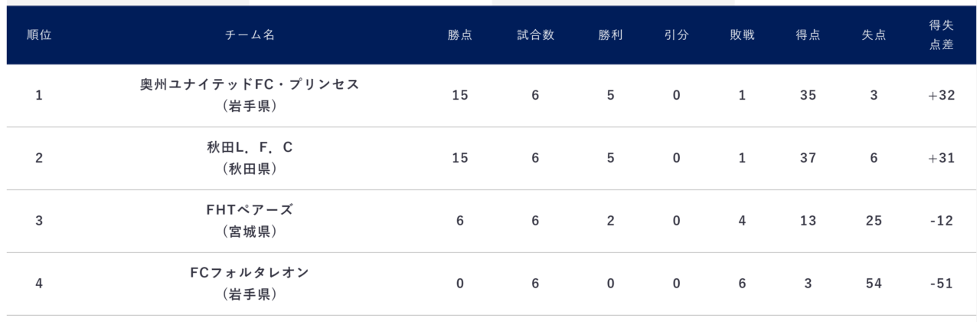Screen dimensions: 980x322
Task: Select the FHTペアーズ team name
Action: tap(250, 210)
